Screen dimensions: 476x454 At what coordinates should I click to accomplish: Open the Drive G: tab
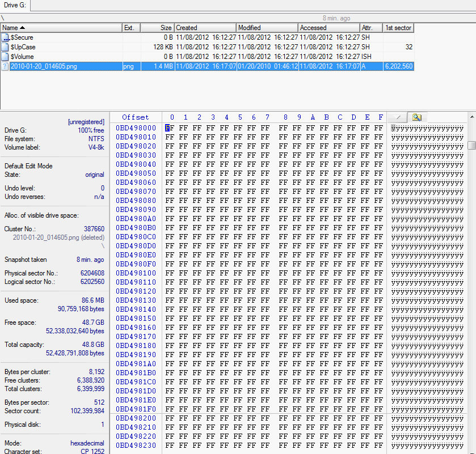[x=15, y=6]
